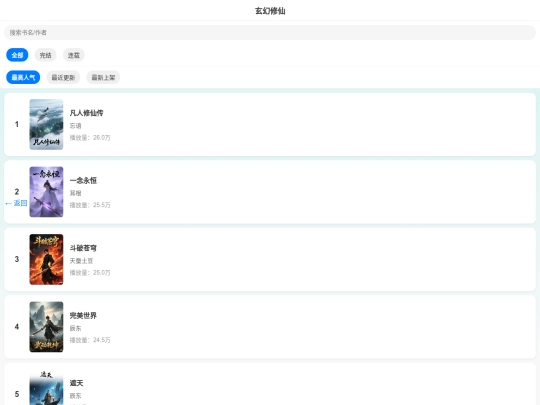Open the 斗破苍穹 cover thumbnail

tap(46, 259)
